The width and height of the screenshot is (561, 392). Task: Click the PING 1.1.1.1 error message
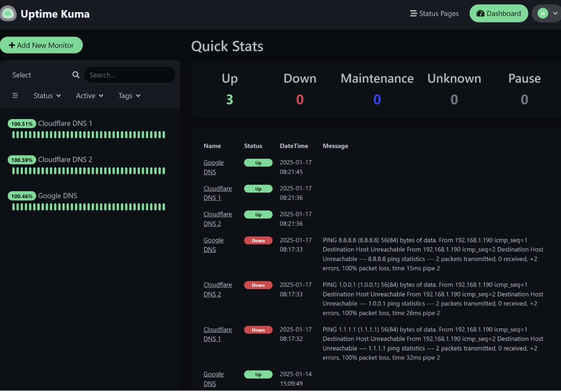tap(433, 343)
